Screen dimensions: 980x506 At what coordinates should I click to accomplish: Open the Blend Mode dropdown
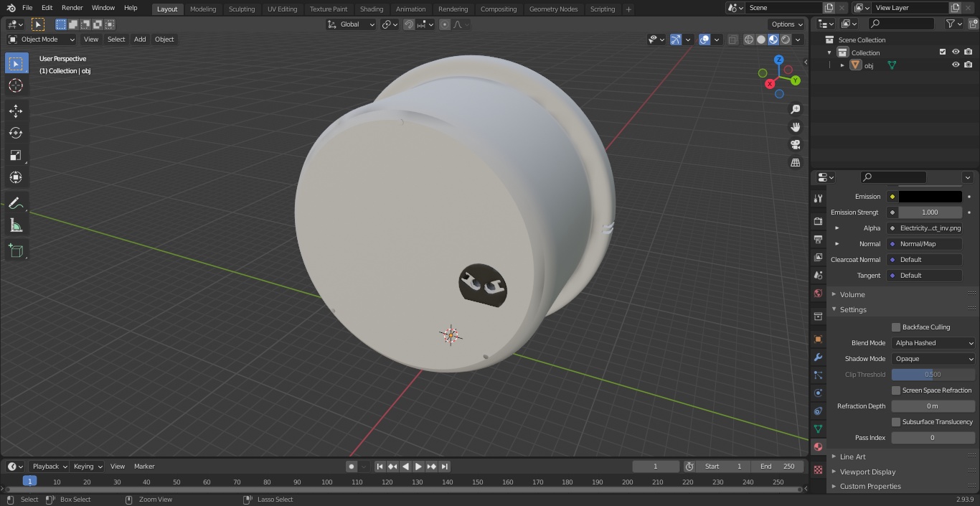tap(933, 343)
